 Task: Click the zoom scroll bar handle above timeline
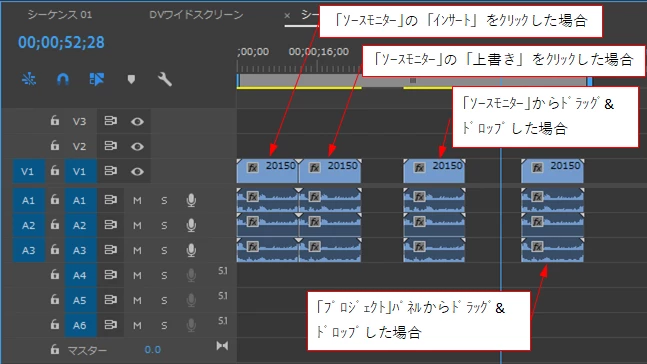pos(413,80)
